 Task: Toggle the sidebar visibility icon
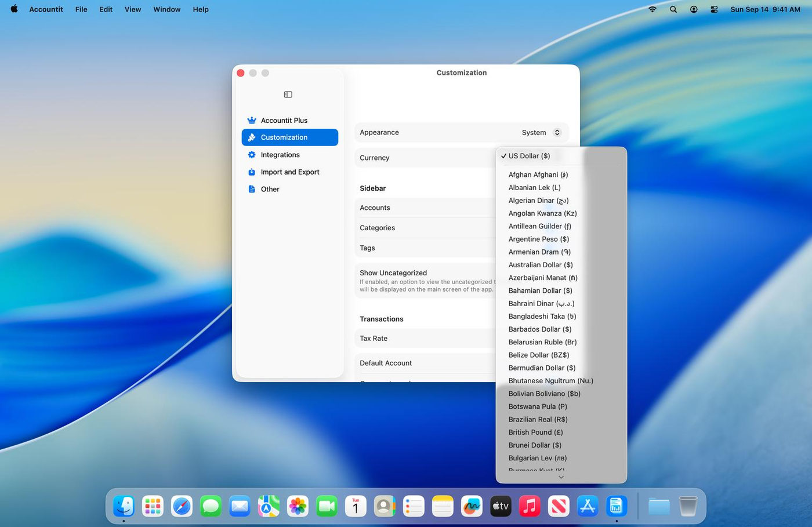288,95
